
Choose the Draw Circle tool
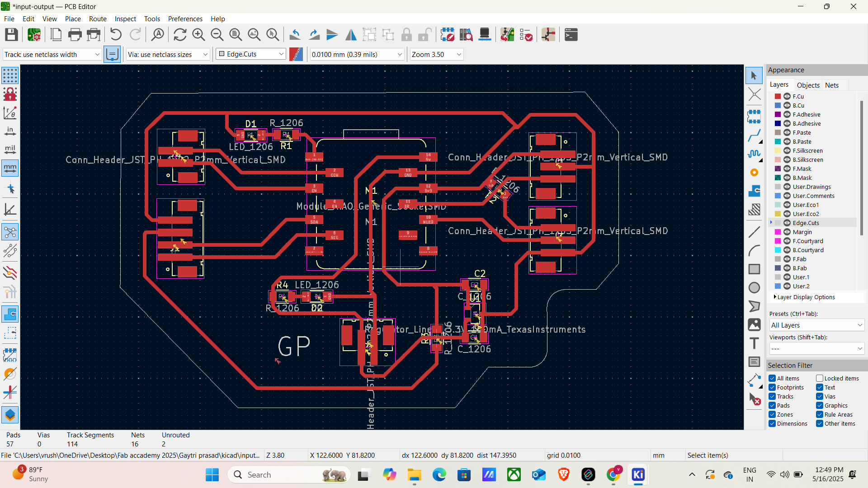click(x=754, y=288)
